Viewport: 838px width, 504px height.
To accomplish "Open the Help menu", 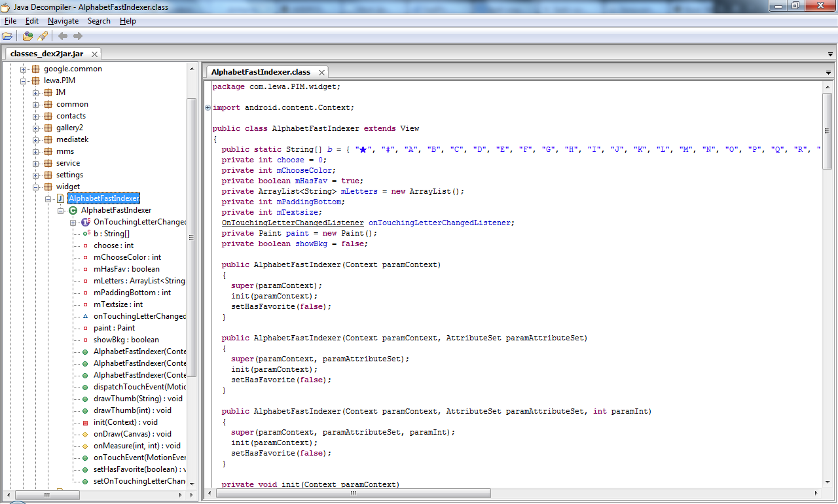I will [x=128, y=21].
